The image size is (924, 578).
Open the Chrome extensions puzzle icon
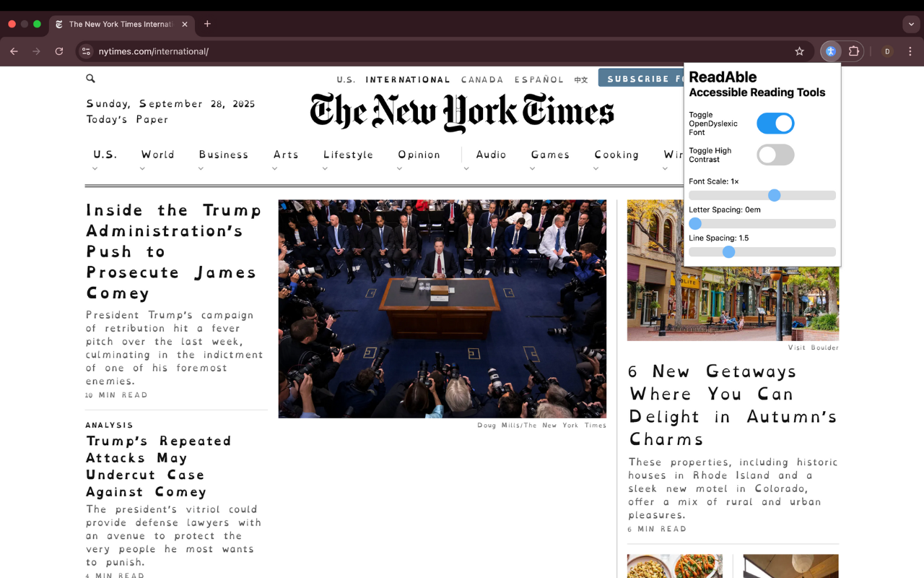[x=854, y=51]
